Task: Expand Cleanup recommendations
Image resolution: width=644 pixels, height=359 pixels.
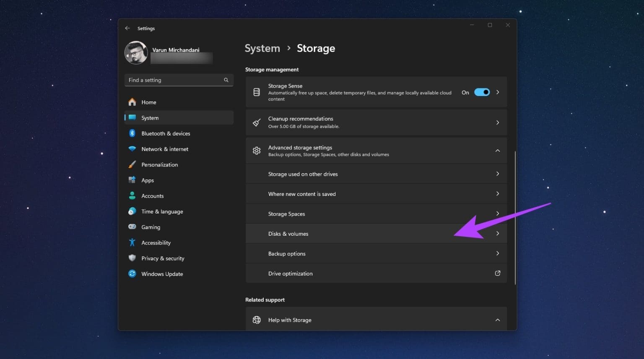Action: click(x=497, y=122)
